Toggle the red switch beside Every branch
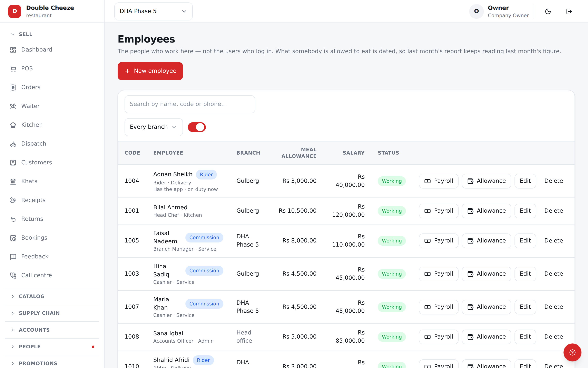The width and height of the screenshot is (588, 368). point(197,127)
